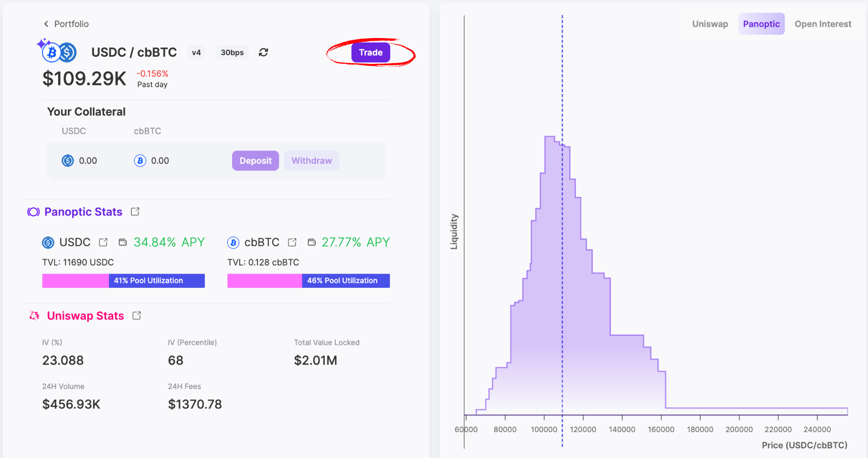Screen dimensions: 868x458
Task: Click the Price (USDC/cbBTC) axis title
Action: (x=804, y=445)
